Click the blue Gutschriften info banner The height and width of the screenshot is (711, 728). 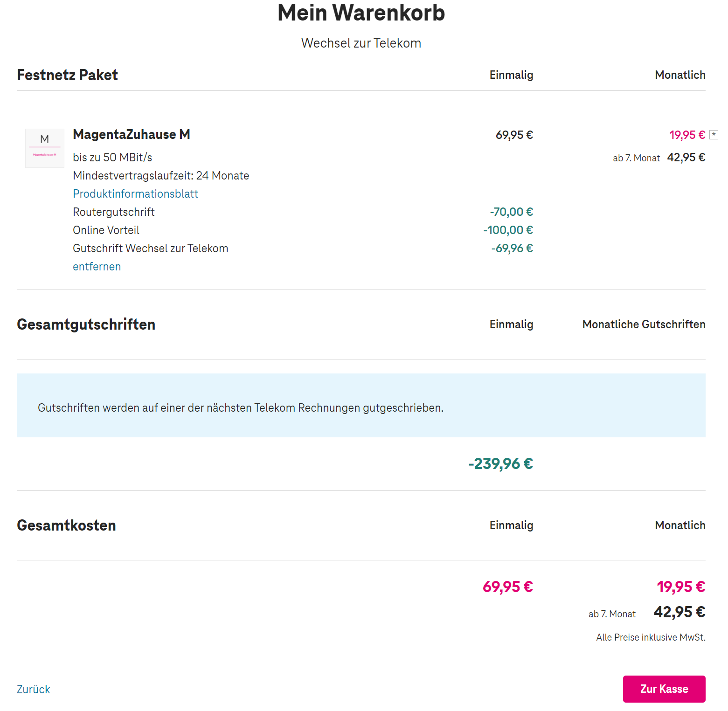[361, 405]
